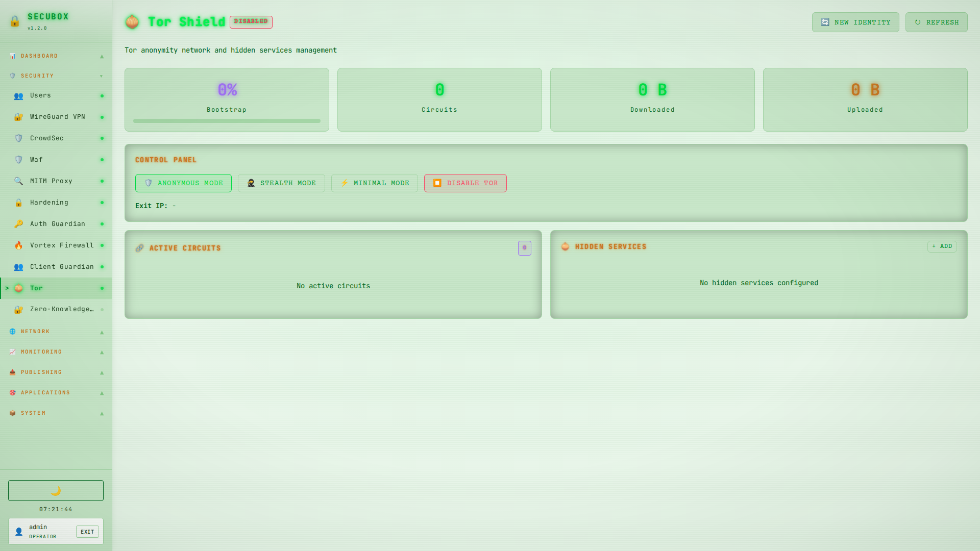Open the WireGuard VPN lock icon
980x551 pixels.
pyautogui.click(x=18, y=116)
